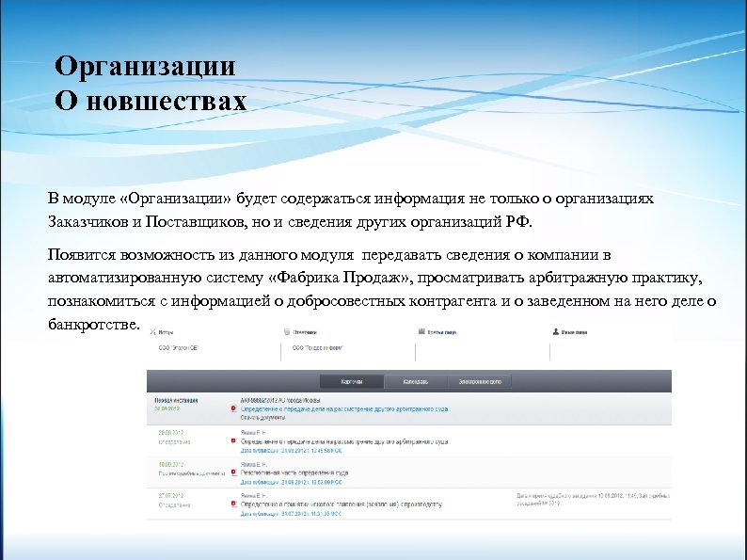Viewport: 747px width, 560px height.
Task: Click the 'Третьи лица' column label
Action: (x=442, y=332)
